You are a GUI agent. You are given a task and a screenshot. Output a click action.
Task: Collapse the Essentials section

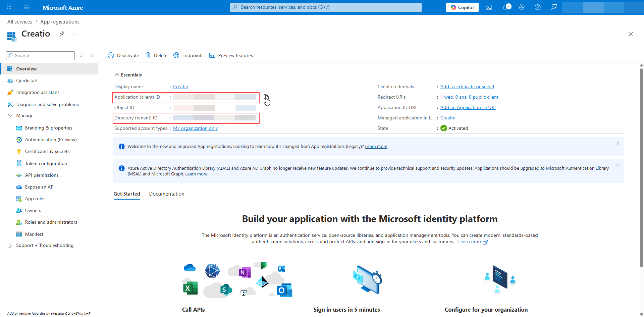pyautogui.click(x=128, y=75)
